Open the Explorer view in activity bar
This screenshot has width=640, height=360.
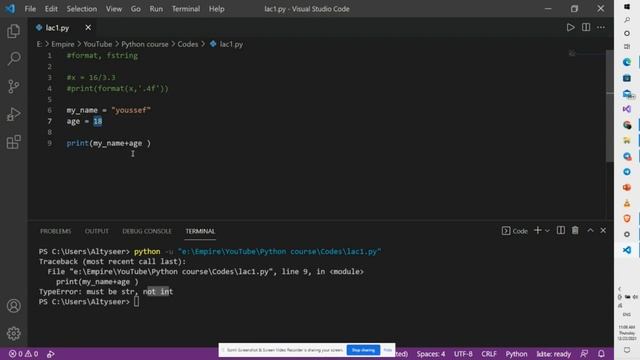click(13, 31)
